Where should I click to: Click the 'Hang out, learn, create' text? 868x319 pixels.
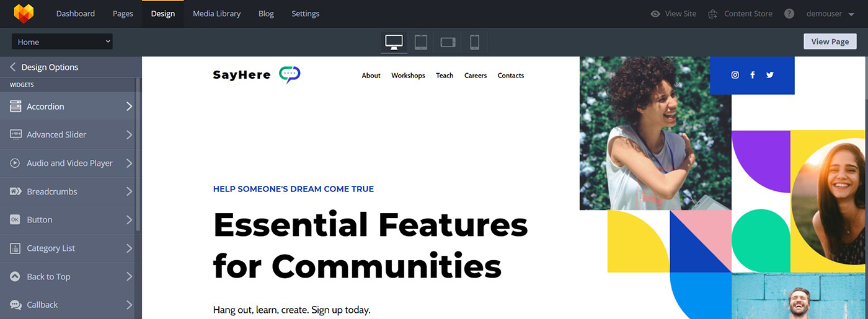(291, 310)
